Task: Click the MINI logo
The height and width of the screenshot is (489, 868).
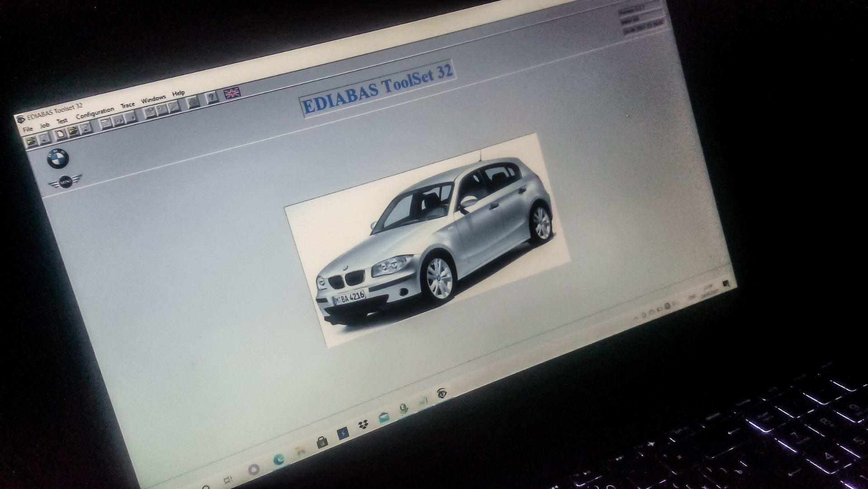Action: coord(64,181)
